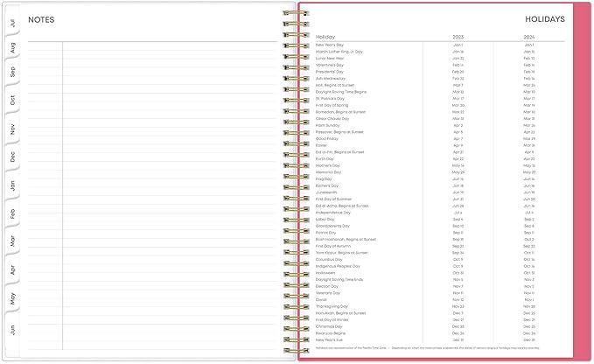Switch to the Sep side tab
Image resolution: width=594 pixels, height=364 pixels.
[x=11, y=73]
